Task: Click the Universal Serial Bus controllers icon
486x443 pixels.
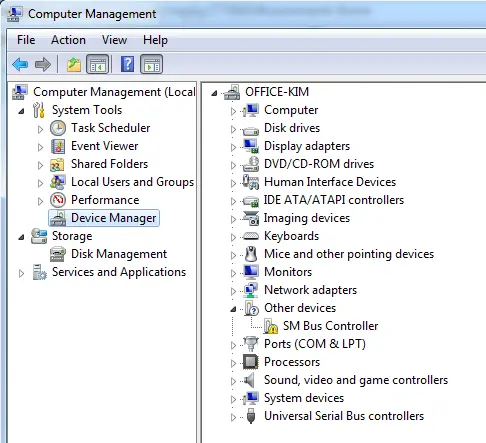Action: point(251,416)
